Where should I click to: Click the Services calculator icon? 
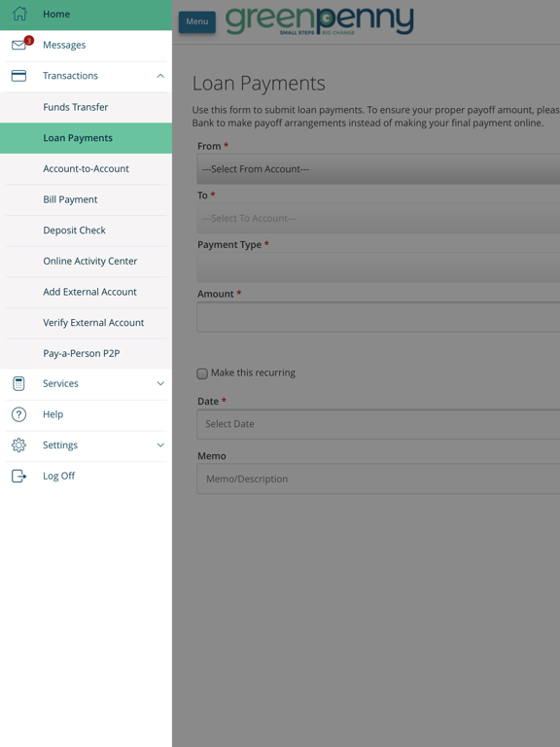pos(18,383)
